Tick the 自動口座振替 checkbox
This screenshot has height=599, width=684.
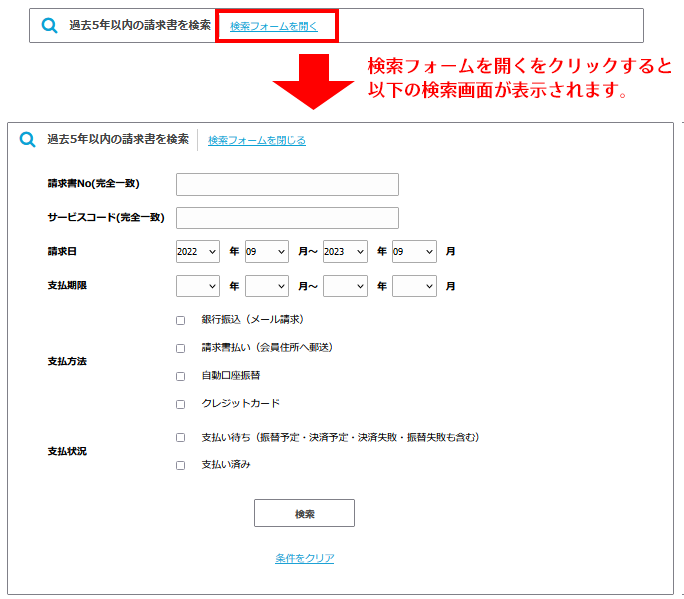[181, 376]
